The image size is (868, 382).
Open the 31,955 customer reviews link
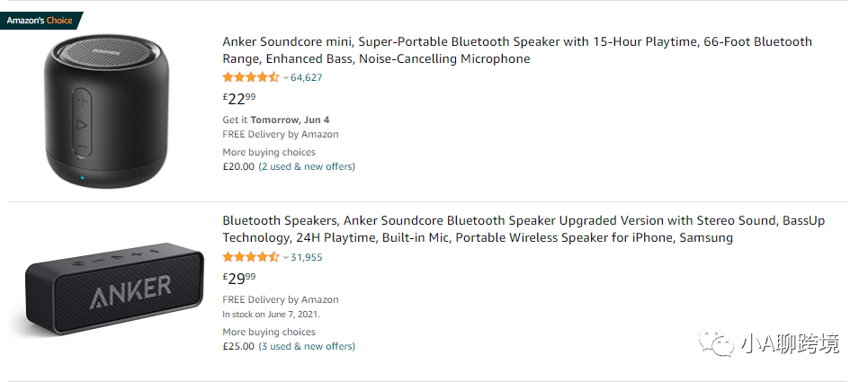coord(307,257)
